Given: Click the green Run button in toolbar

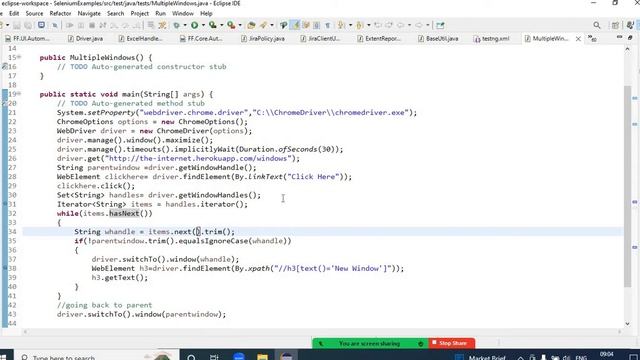Looking at the screenshot, I should click(194, 25).
